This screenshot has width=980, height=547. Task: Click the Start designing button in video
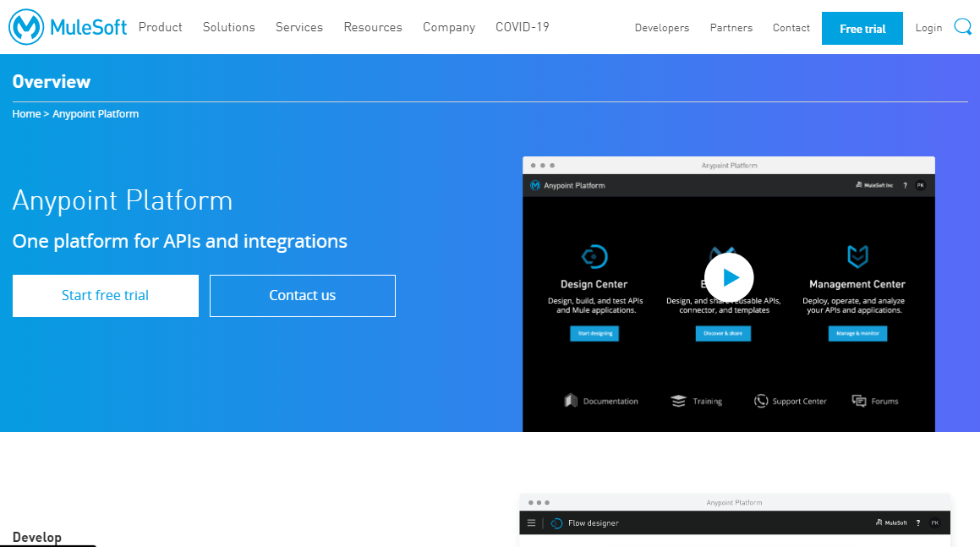tap(594, 333)
